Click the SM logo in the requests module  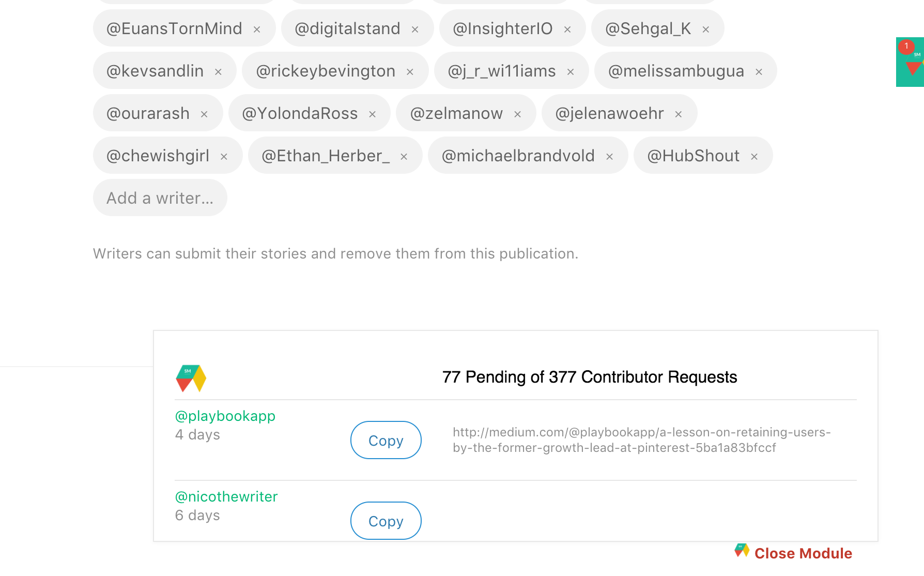tap(191, 378)
